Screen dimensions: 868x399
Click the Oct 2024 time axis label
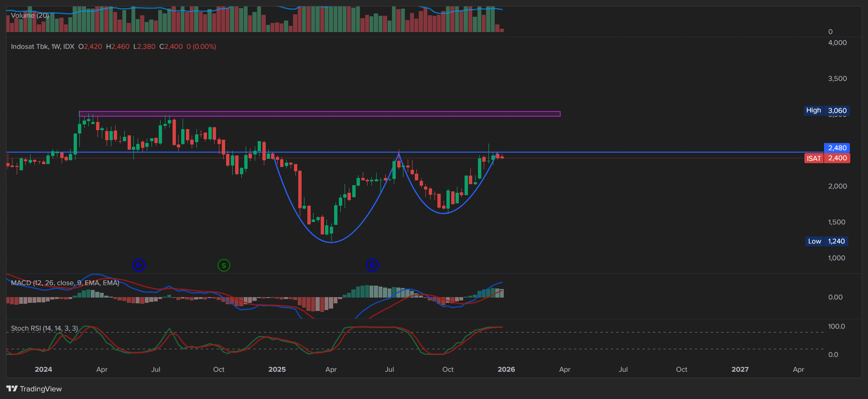218,369
